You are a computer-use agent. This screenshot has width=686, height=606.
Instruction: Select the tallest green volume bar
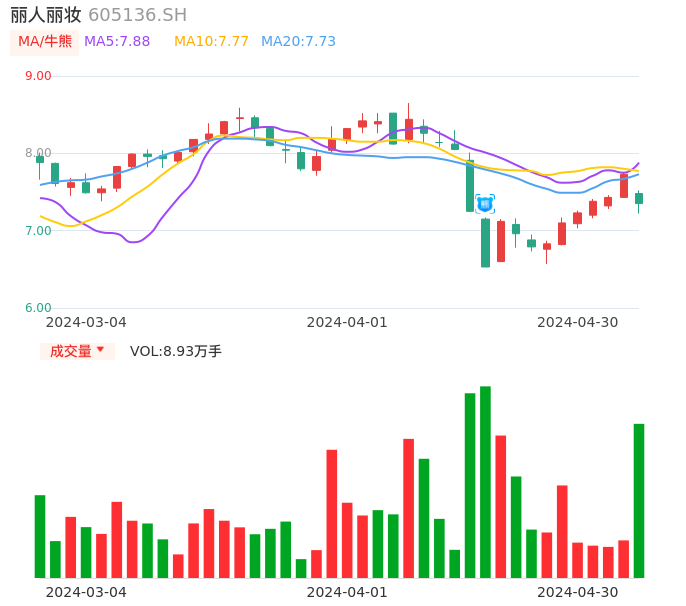point(485,481)
